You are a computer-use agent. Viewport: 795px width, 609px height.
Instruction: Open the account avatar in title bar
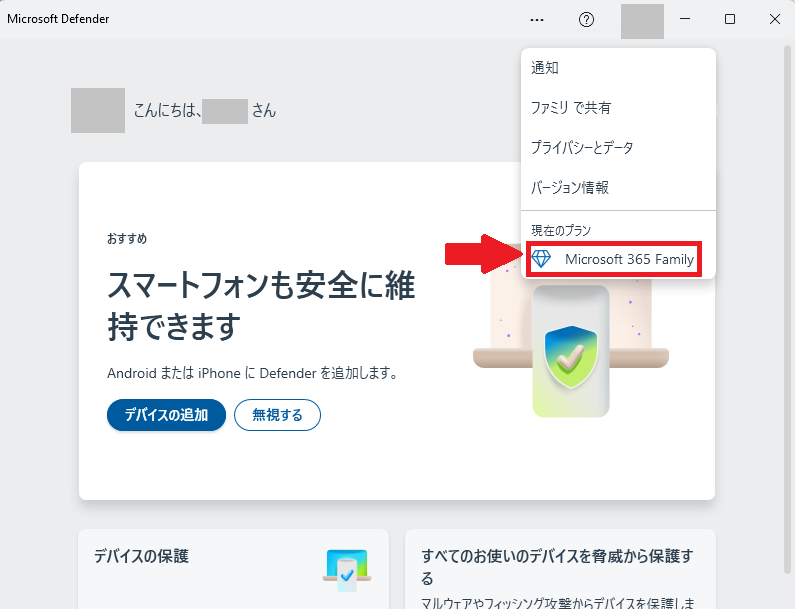642,21
